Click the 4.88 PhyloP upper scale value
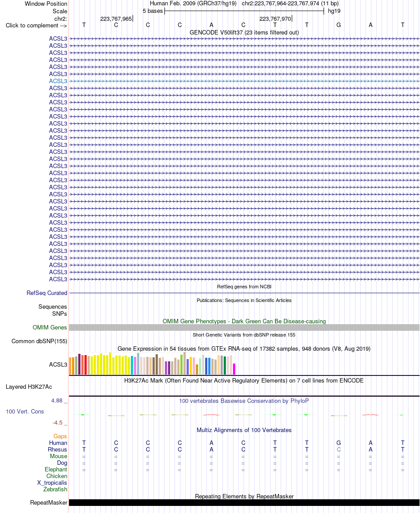Screen dimensions: 420x513 pyautogui.click(x=57, y=401)
